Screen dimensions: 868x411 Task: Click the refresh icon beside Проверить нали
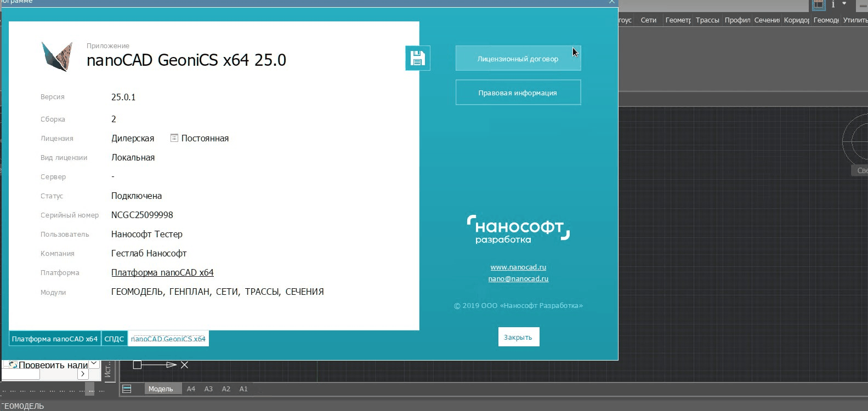pyautogui.click(x=12, y=365)
